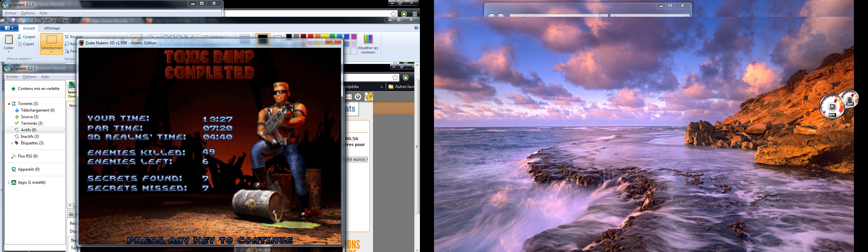Click the Flux RSS feed item
This screenshot has width=868, height=252.
(28, 156)
